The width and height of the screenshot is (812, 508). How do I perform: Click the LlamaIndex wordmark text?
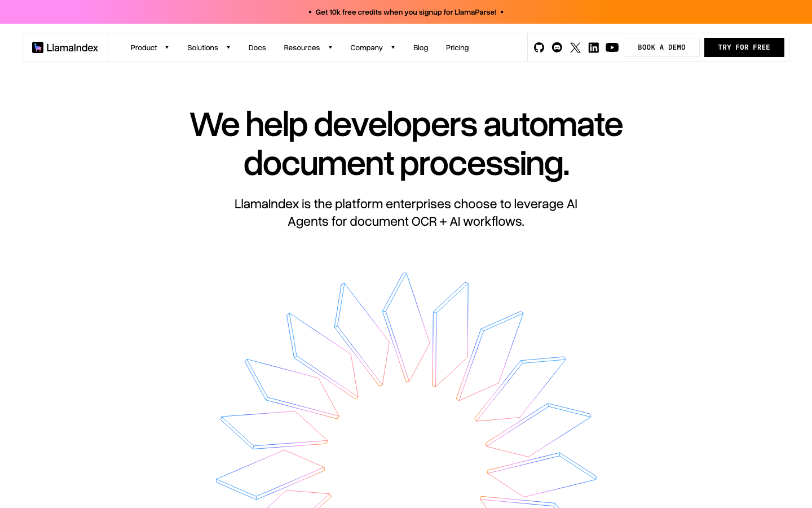[72, 47]
